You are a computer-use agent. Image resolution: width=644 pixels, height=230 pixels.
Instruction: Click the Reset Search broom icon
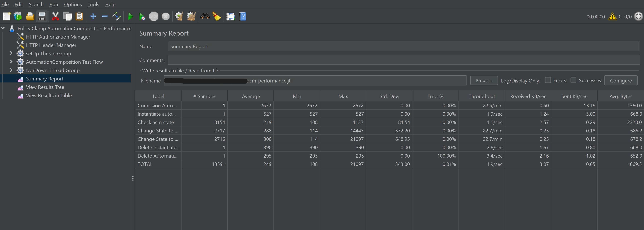(217, 16)
